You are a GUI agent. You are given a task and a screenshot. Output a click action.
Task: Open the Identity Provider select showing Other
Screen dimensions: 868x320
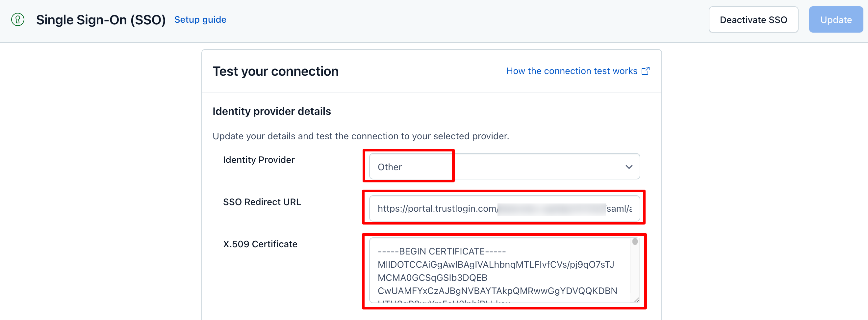(504, 167)
